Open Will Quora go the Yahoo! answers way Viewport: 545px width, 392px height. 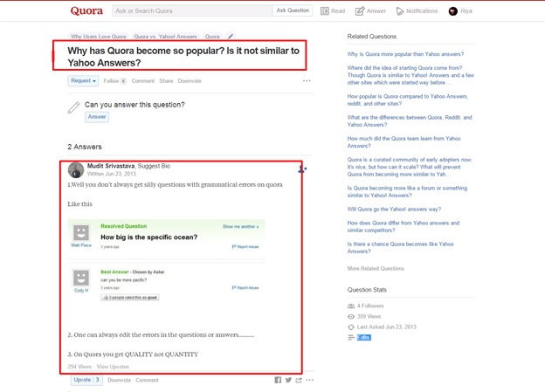394,210
